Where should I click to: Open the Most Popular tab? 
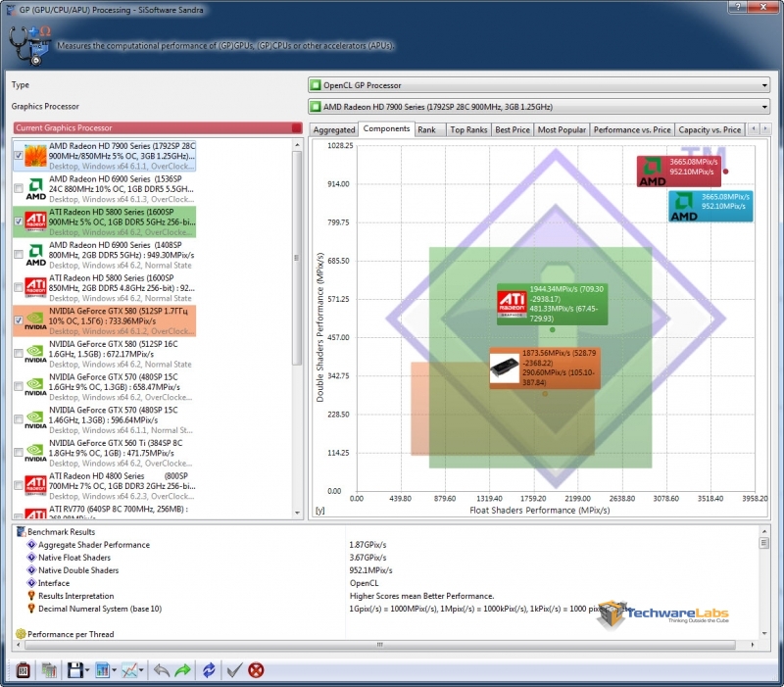pos(562,130)
